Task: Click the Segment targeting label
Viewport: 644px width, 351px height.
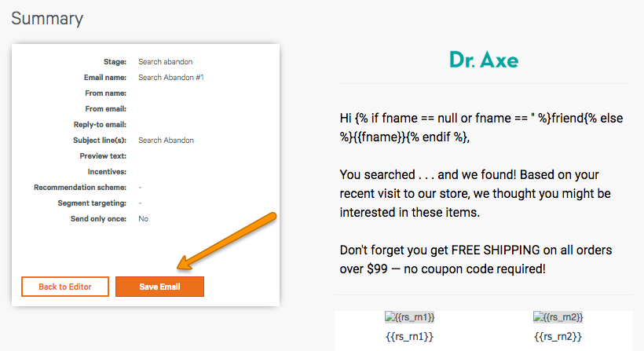Action: click(x=92, y=203)
